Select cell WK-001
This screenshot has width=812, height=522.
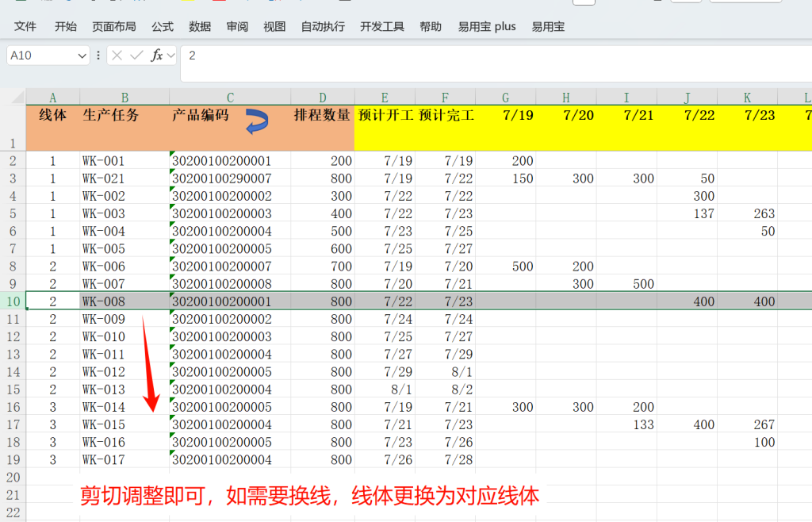(124, 160)
